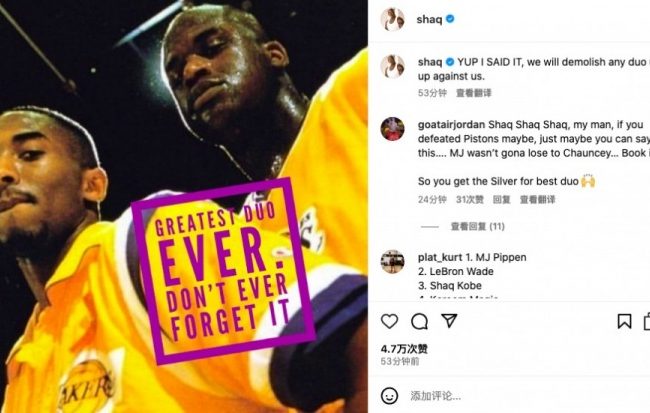Open comments via the speech bubble icon

[x=419, y=321]
